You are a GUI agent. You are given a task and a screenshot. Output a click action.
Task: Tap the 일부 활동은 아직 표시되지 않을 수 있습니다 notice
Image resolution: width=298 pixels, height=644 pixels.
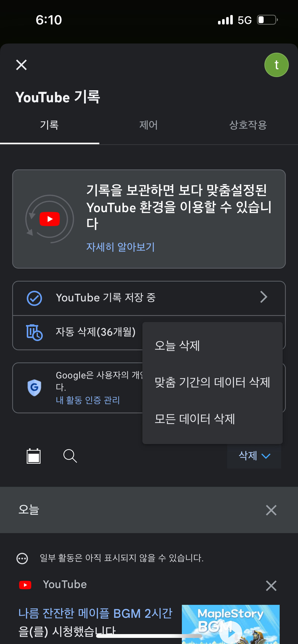coord(122,558)
